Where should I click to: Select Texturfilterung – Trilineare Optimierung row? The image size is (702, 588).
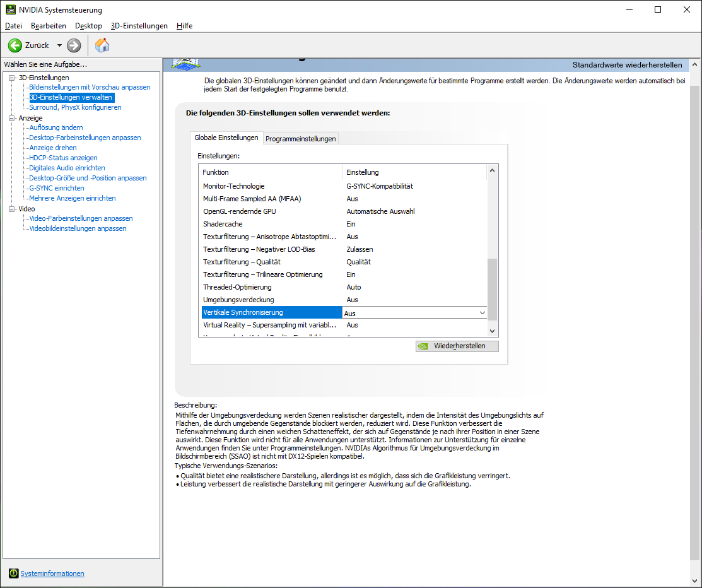coord(344,274)
